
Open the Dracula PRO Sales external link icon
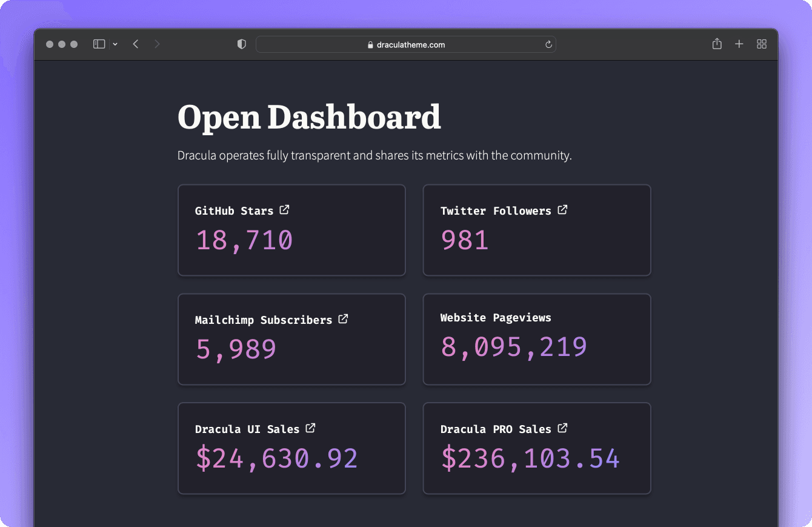point(562,428)
